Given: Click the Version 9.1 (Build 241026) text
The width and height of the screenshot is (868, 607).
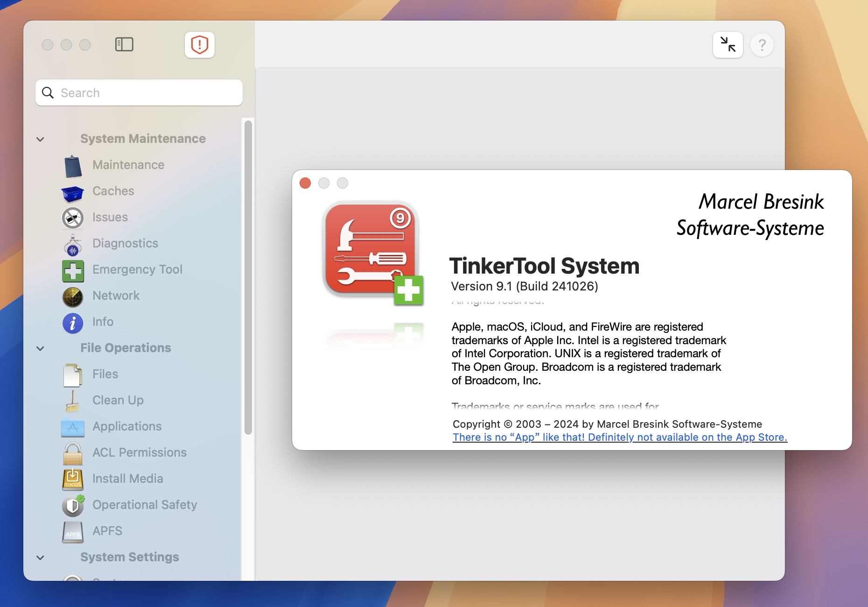Looking at the screenshot, I should click(525, 286).
